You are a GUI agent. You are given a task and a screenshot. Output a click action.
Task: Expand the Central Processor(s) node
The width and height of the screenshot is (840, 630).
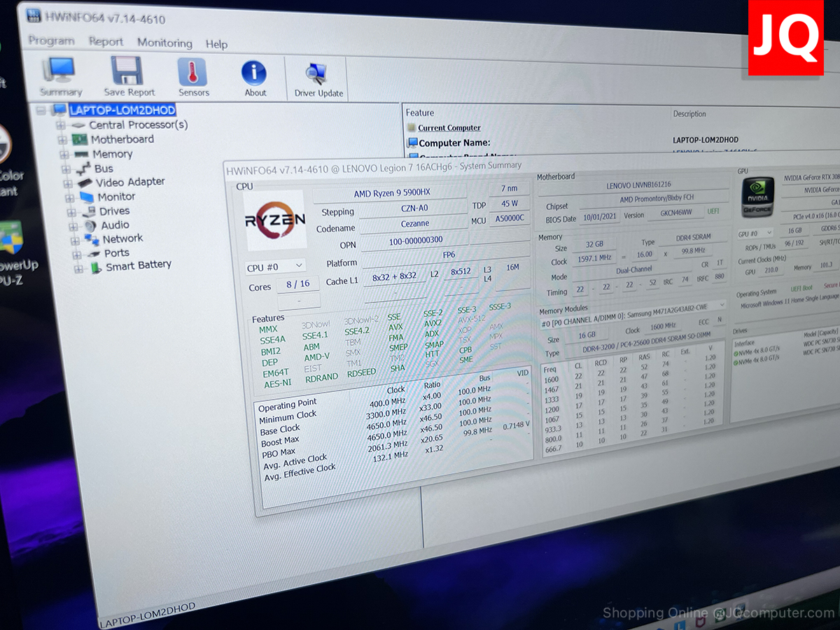point(61,125)
